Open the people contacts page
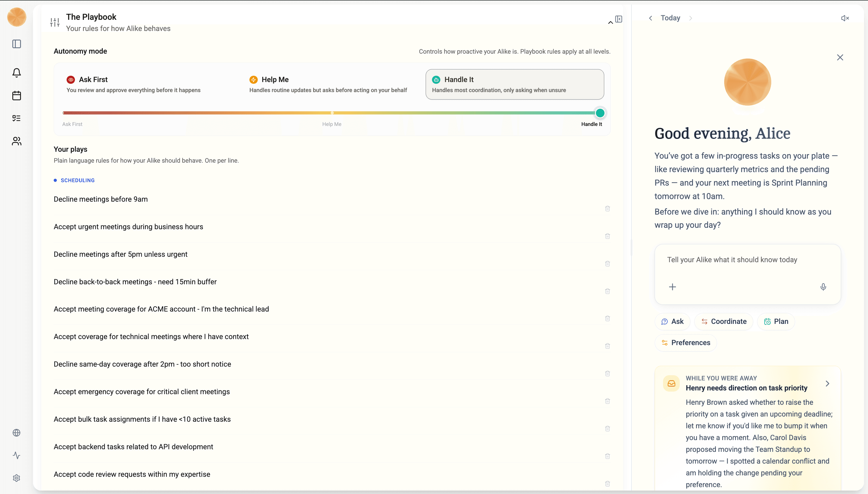Screen dimensions: 868x494 tap(16, 141)
